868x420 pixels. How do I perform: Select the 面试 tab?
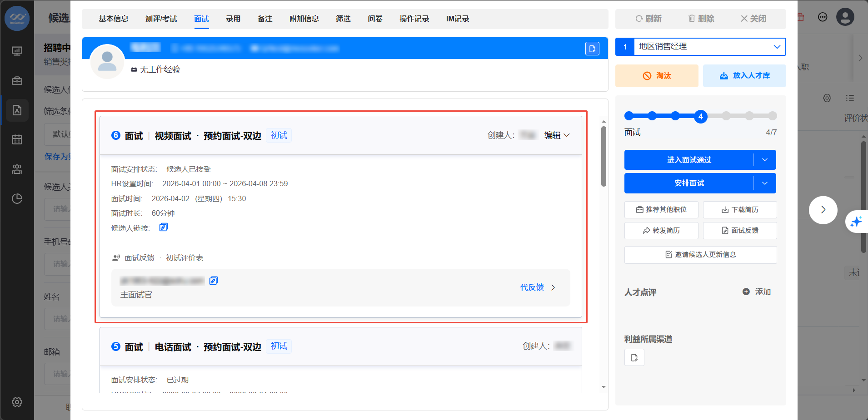201,19
